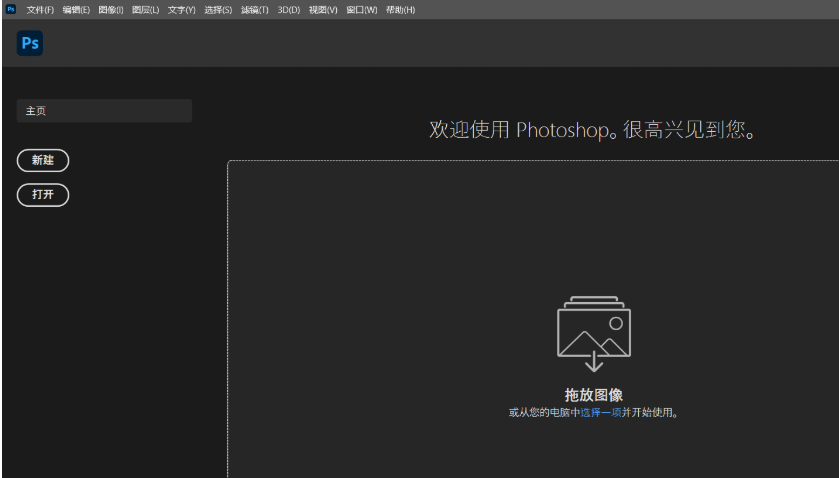Open the 文件(F) menu
This screenshot has width=839, height=478.
pyautogui.click(x=40, y=10)
